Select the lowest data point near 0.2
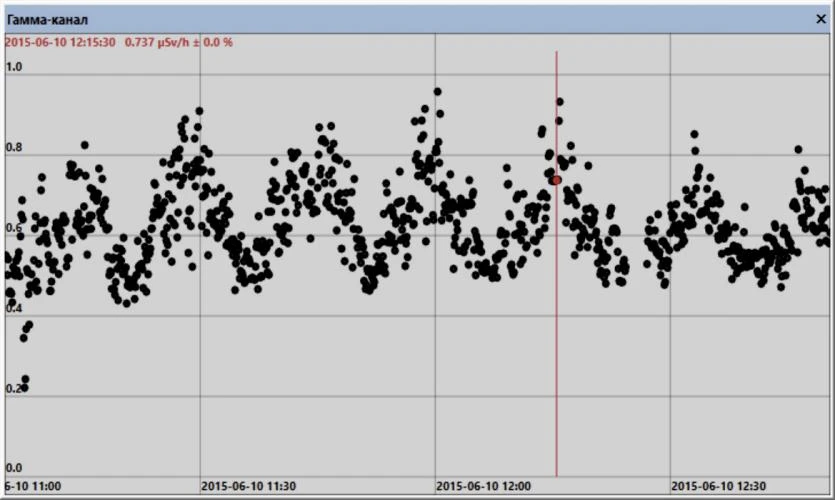 click(24, 388)
